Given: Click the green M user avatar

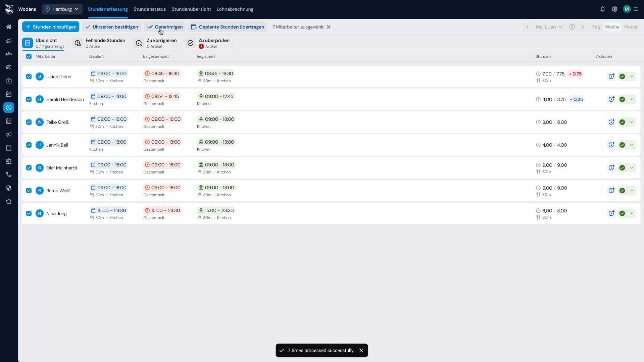Looking at the screenshot, I should [x=627, y=9].
